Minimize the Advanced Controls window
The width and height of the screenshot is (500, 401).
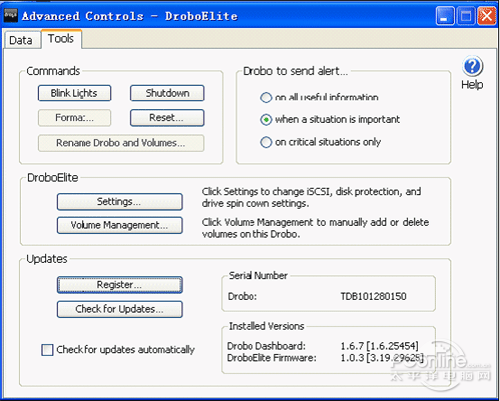click(445, 16)
